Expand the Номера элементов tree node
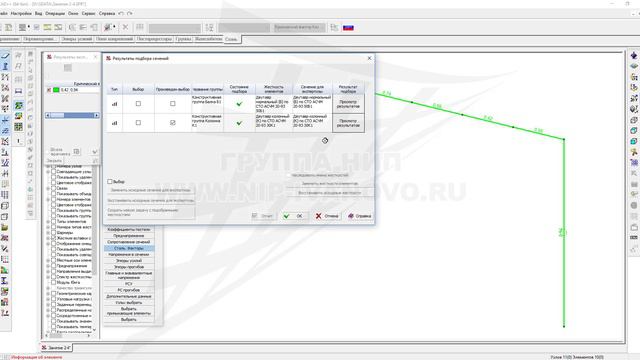 [48, 199]
